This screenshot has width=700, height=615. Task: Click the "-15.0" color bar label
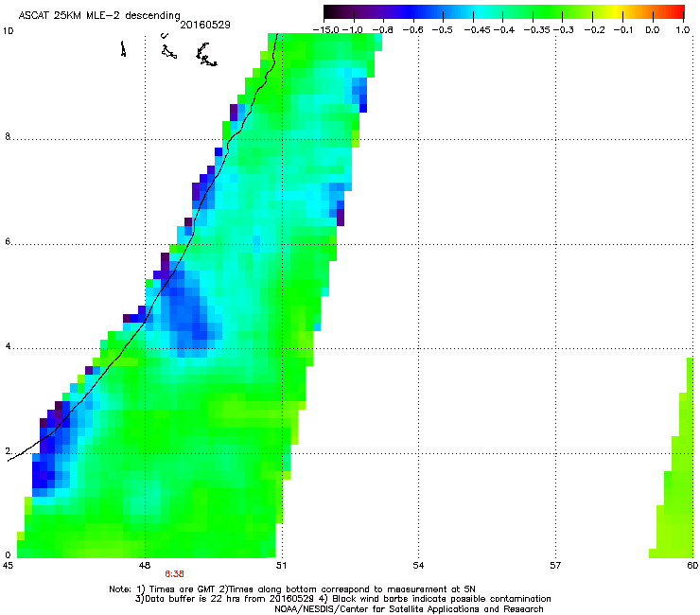click(326, 30)
